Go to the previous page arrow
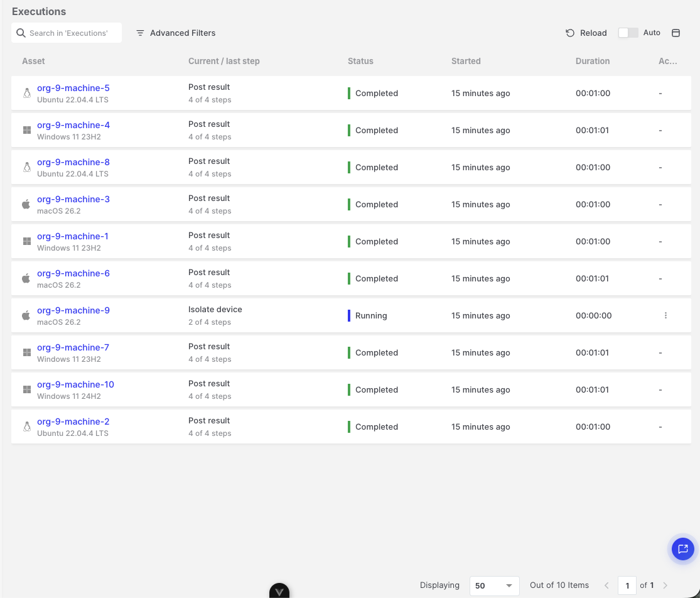Image resolution: width=700 pixels, height=598 pixels. (606, 585)
